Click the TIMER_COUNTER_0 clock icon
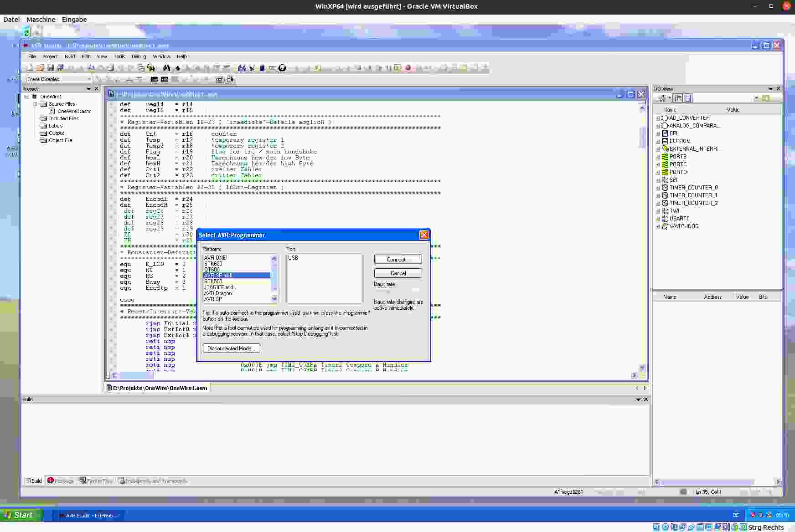 pyautogui.click(x=665, y=188)
